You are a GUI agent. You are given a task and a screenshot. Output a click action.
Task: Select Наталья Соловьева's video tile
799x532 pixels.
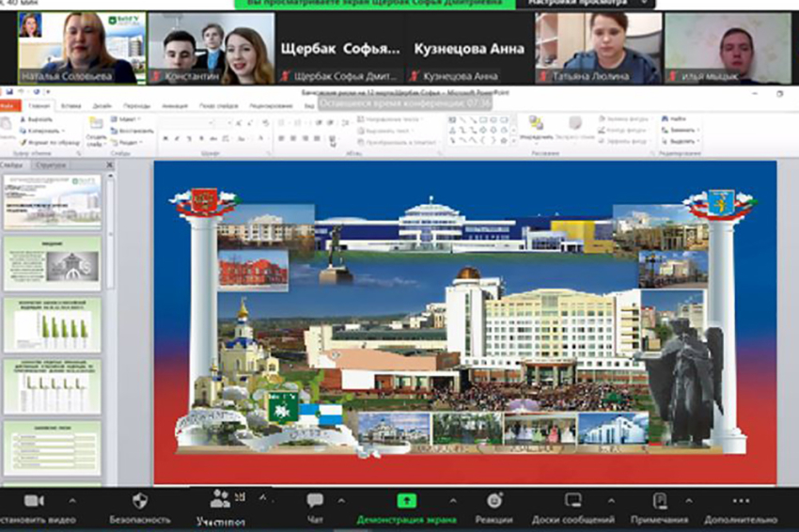point(78,47)
